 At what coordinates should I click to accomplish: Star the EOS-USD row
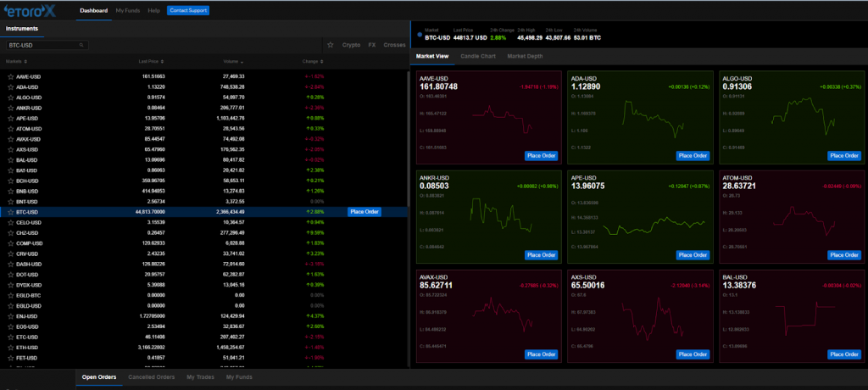click(x=10, y=327)
